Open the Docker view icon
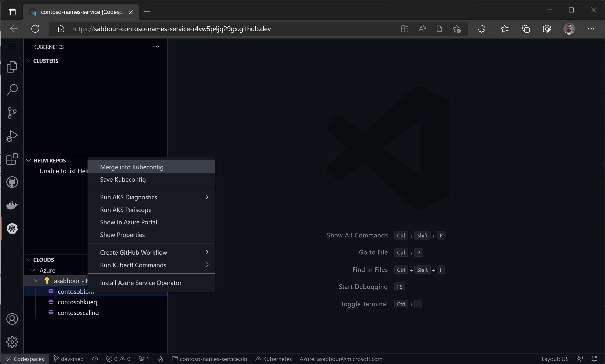The height and width of the screenshot is (364, 605). 12,205
